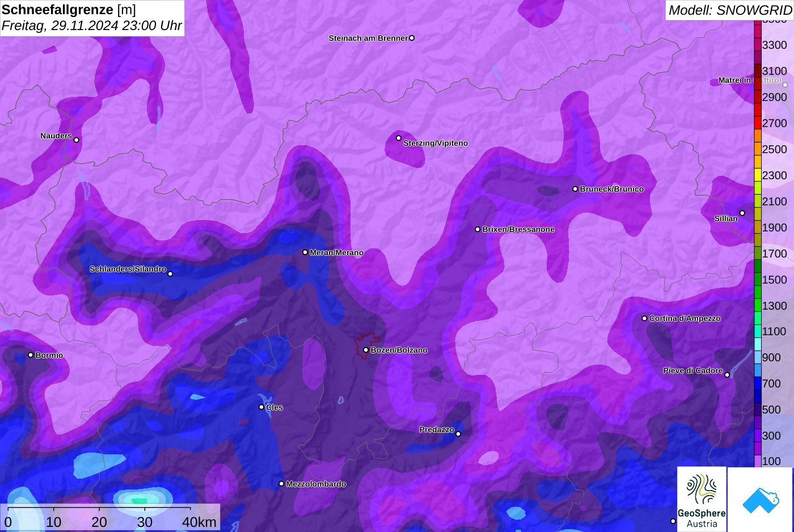
Task: Click the 100 legend value
Action: [771, 461]
